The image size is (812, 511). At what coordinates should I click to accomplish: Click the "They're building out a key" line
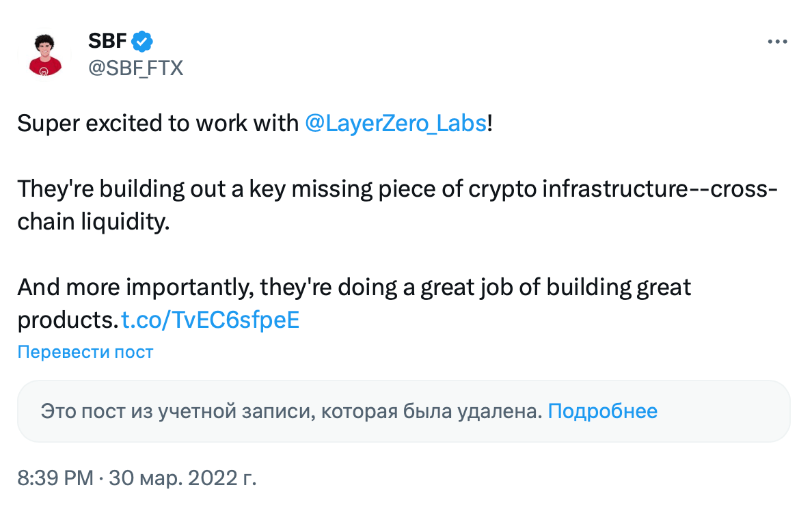pyautogui.click(x=150, y=189)
